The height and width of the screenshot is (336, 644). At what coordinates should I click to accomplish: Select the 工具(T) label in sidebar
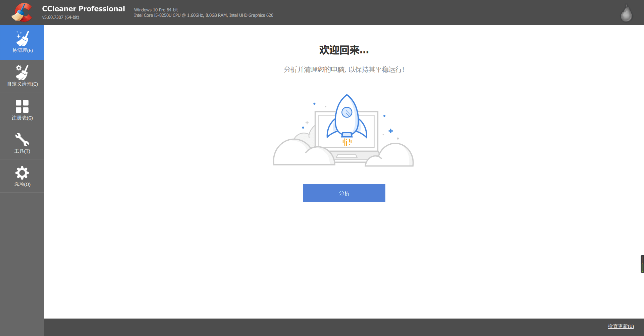coord(22,151)
